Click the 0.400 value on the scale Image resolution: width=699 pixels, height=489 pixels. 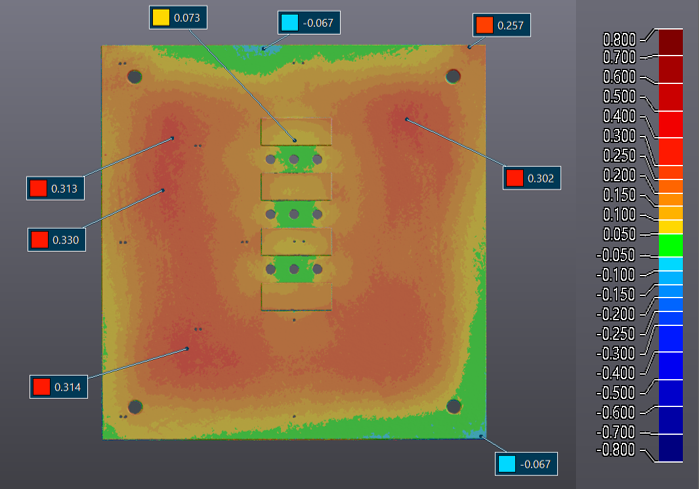[x=619, y=116]
